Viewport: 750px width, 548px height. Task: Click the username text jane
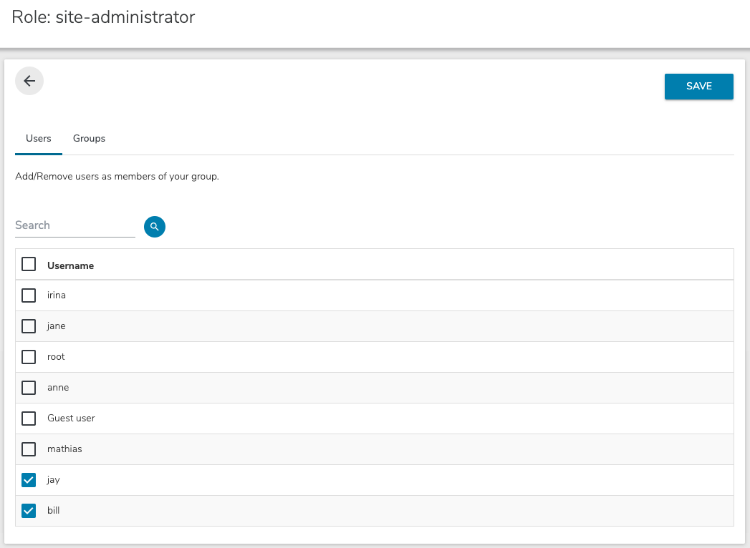click(56, 326)
